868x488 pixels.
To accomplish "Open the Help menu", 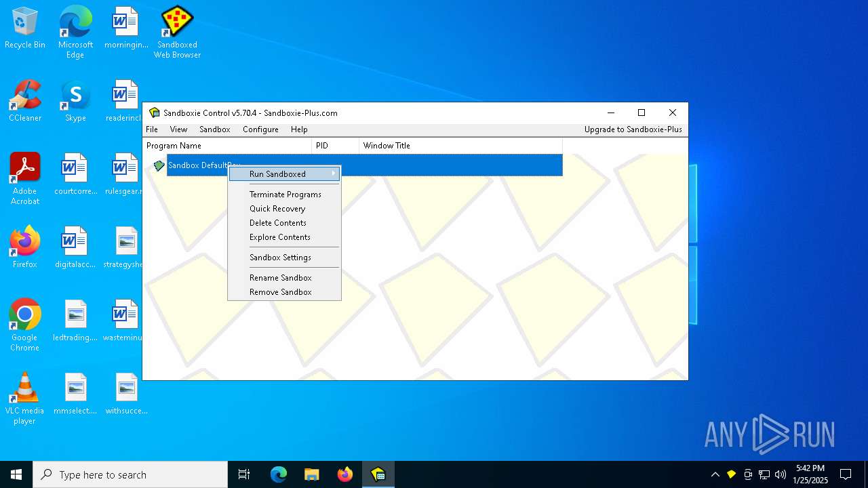I will coord(299,129).
